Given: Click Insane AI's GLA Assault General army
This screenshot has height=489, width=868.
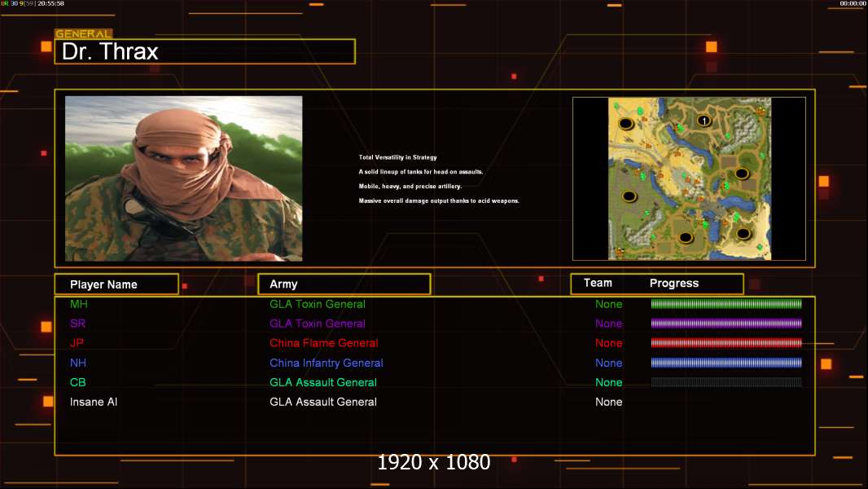Looking at the screenshot, I should pos(322,402).
